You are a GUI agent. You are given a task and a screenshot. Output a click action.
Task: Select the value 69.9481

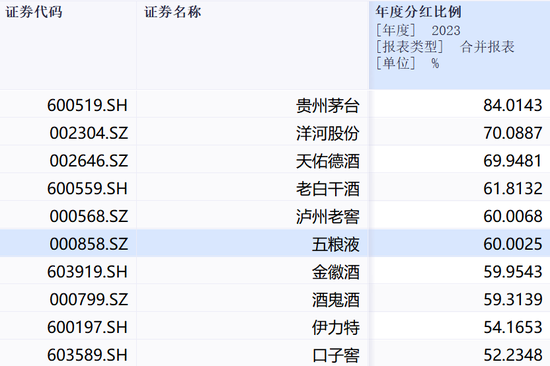(513, 160)
